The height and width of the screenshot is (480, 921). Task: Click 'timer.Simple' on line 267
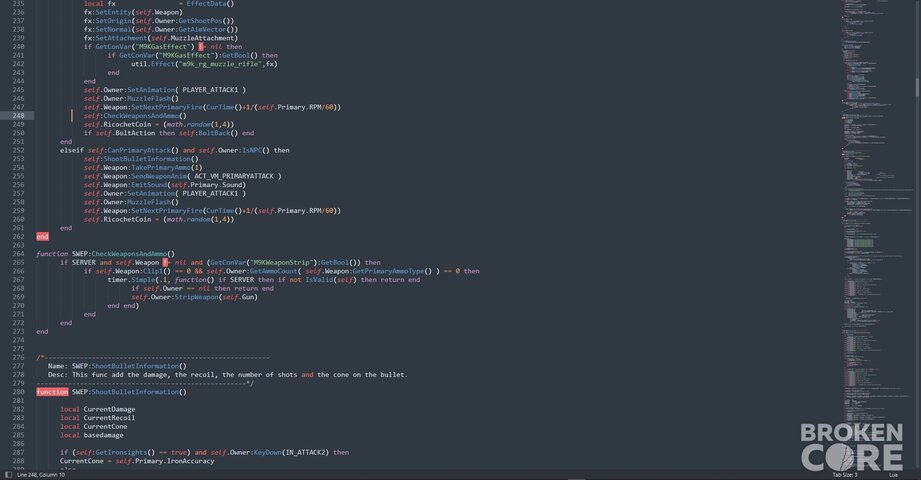coord(131,280)
